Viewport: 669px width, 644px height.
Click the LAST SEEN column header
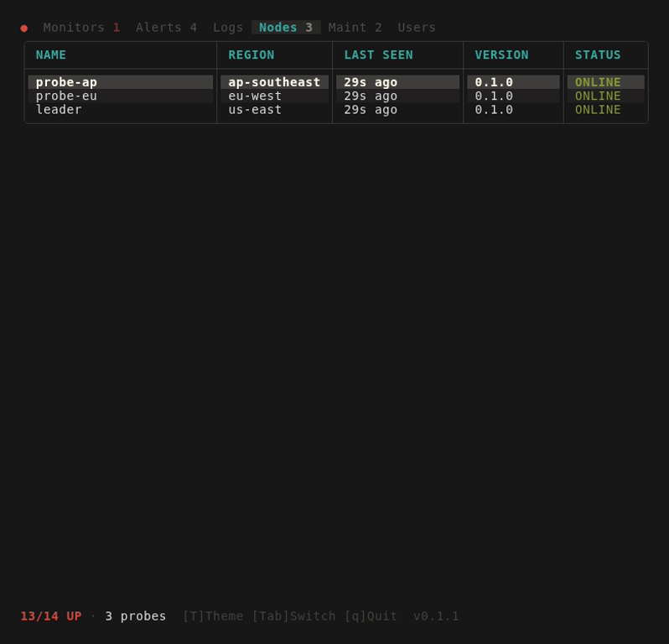coord(378,55)
